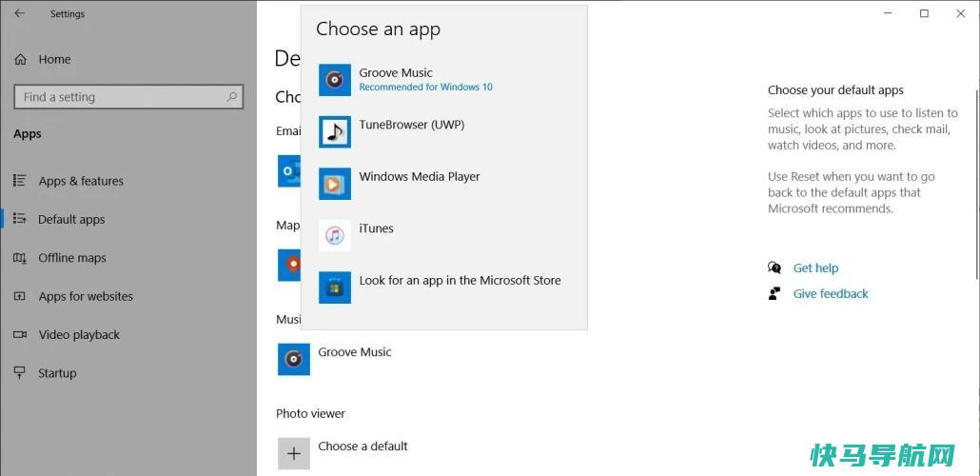Focus the Find a setting search box
The height and width of the screenshot is (476, 980).
click(128, 97)
